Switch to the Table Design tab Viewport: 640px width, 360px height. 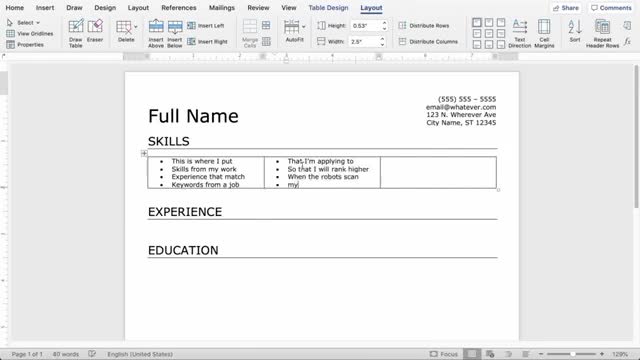pyautogui.click(x=329, y=8)
